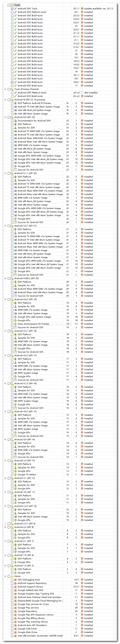Screen dimensions: 120x644
Task: Expand the Android 2.3.1 (API 9) group
Action: tap(5, 523)
